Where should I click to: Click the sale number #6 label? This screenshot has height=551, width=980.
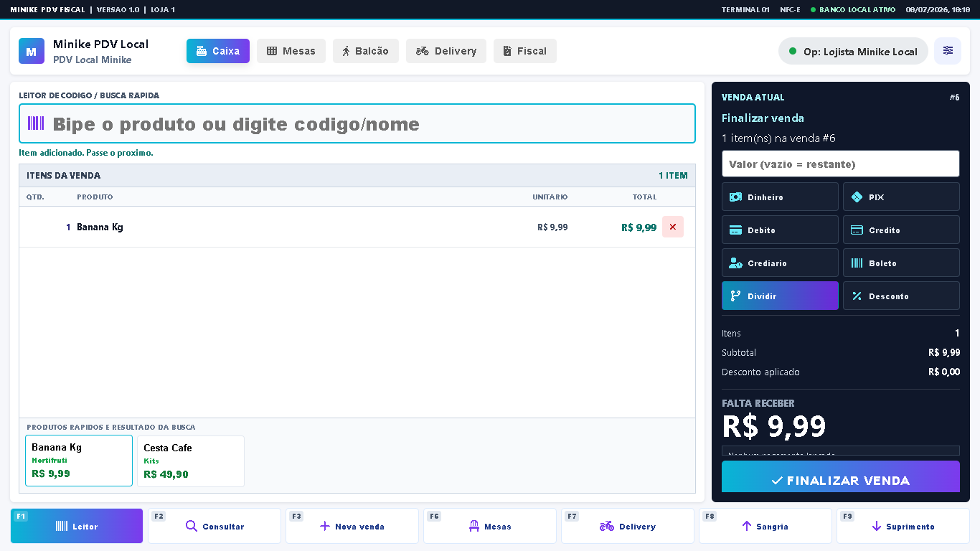[954, 97]
